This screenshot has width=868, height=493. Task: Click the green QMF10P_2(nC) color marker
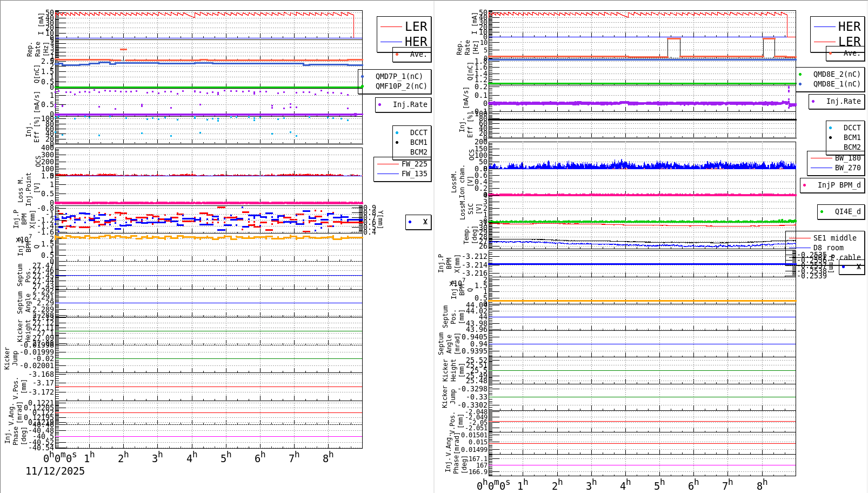pyautogui.click(x=363, y=85)
